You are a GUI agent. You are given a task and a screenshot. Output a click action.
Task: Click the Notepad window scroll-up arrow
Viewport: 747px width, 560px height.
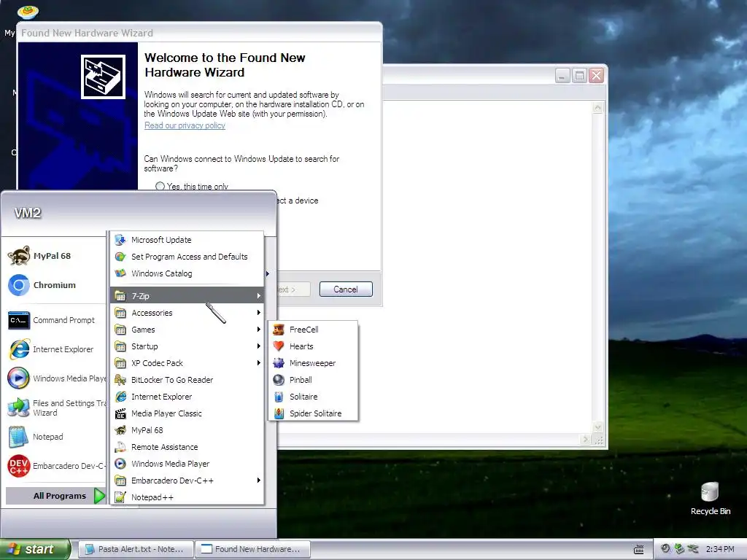point(597,108)
